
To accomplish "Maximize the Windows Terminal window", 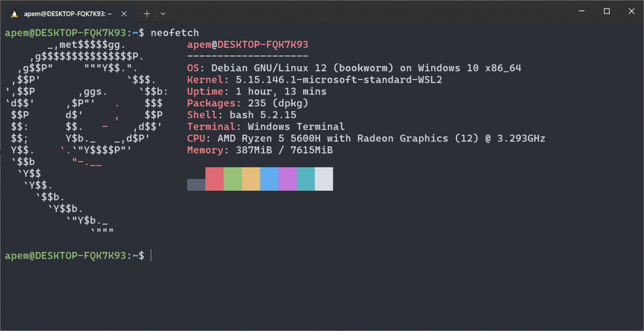I will [x=607, y=11].
